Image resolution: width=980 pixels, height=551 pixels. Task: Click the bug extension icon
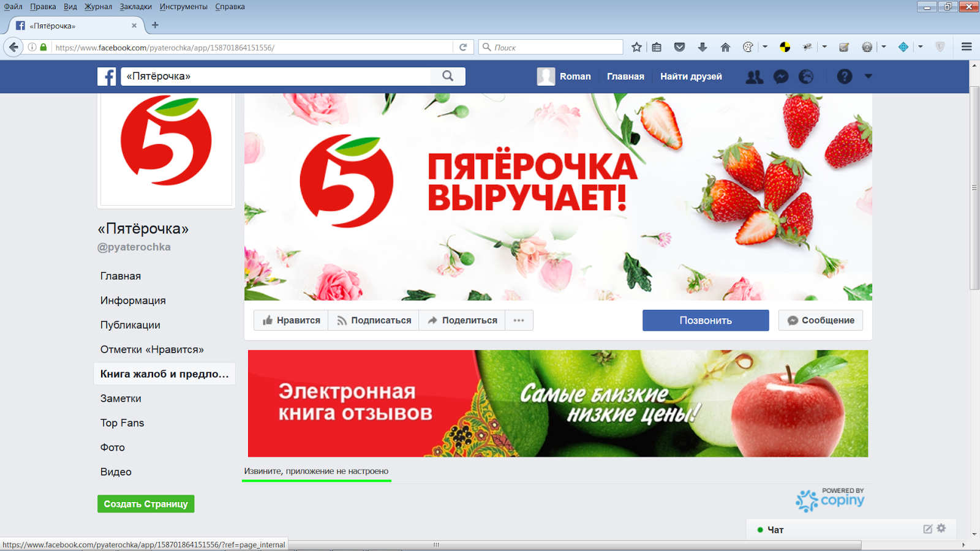808,47
